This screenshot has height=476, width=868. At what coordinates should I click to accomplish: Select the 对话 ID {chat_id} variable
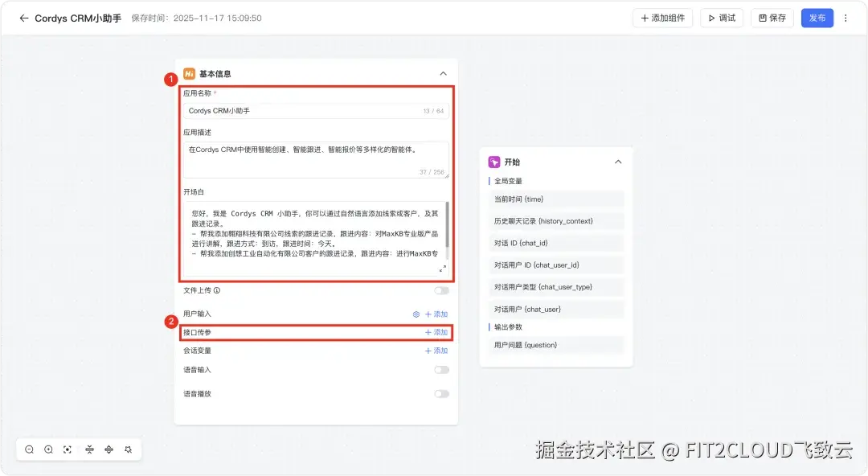(556, 244)
